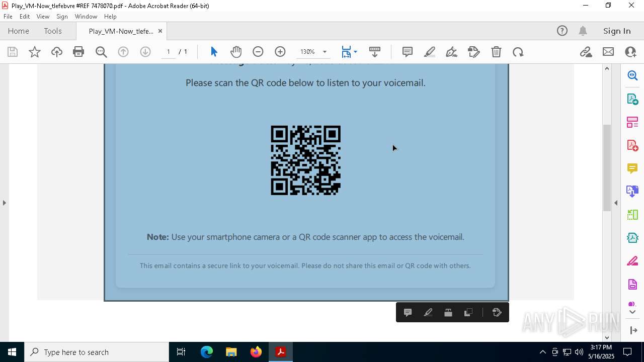Rotate the page view
Image resolution: width=644 pixels, height=362 pixels.
tap(518, 52)
